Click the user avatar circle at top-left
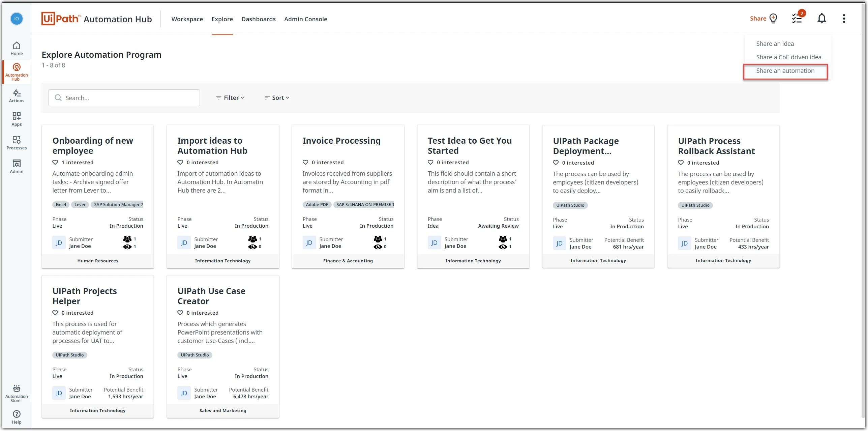Image resolution: width=868 pixels, height=431 pixels. 17,19
